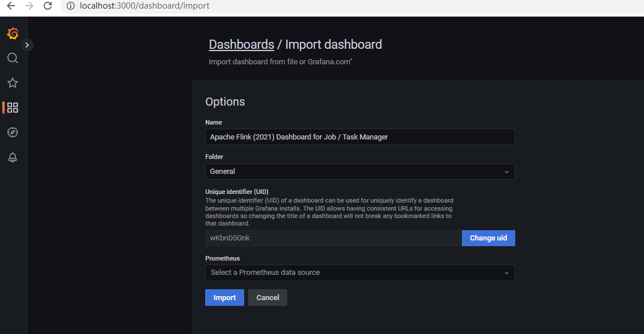
Task: Open the Folder dropdown showing General
Action: (360, 172)
